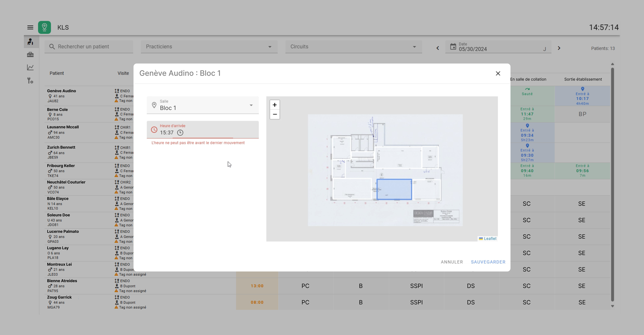Zoom in on the floor plan map

pyautogui.click(x=275, y=105)
